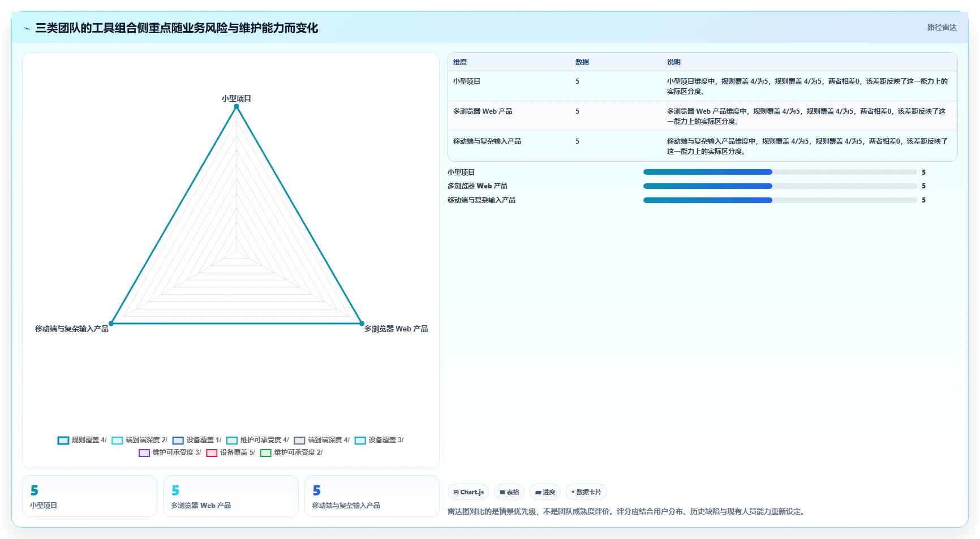
Task: Click the 小型项目 progress bar
Action: [x=780, y=172]
